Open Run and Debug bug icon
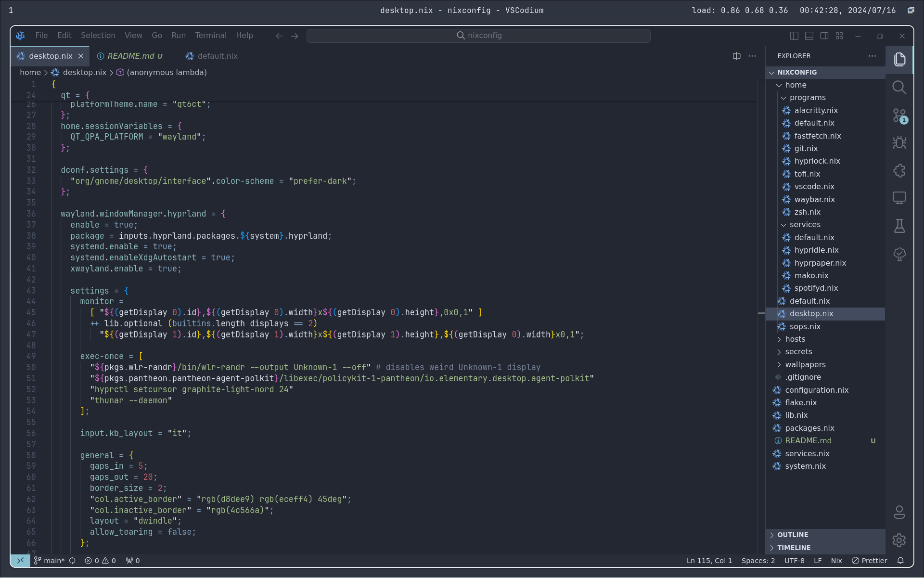 [899, 142]
